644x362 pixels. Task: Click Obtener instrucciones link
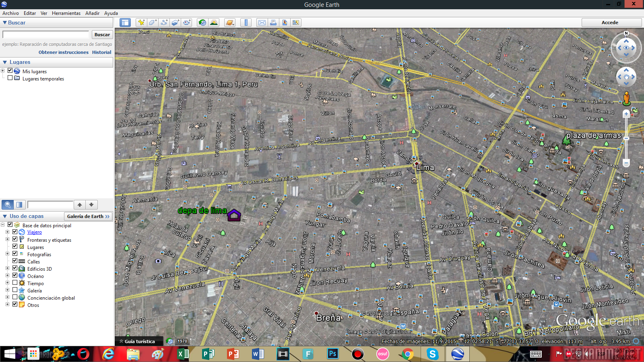pos(64,52)
